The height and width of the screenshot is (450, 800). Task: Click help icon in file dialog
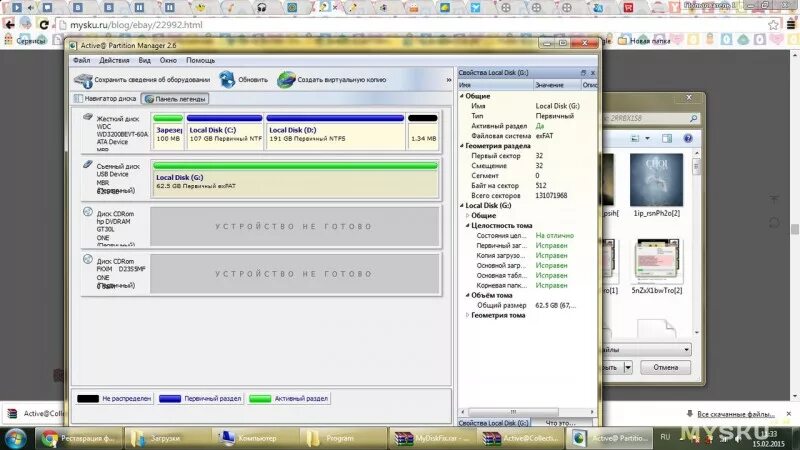[688, 138]
